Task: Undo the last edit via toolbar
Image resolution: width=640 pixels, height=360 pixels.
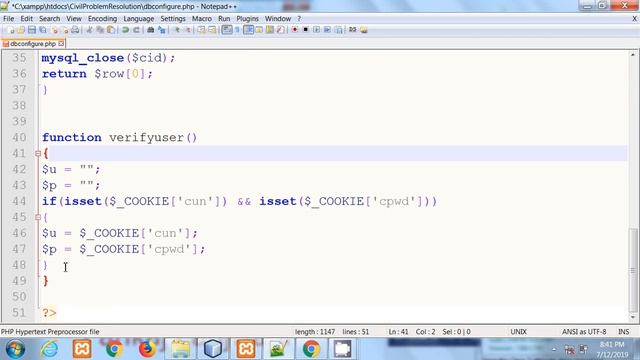Action: click(125, 30)
